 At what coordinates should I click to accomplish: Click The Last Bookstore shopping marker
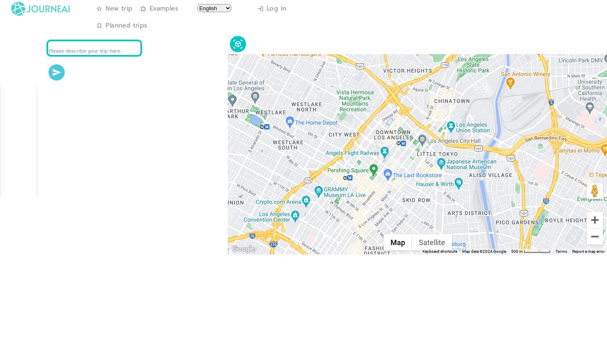click(x=388, y=175)
